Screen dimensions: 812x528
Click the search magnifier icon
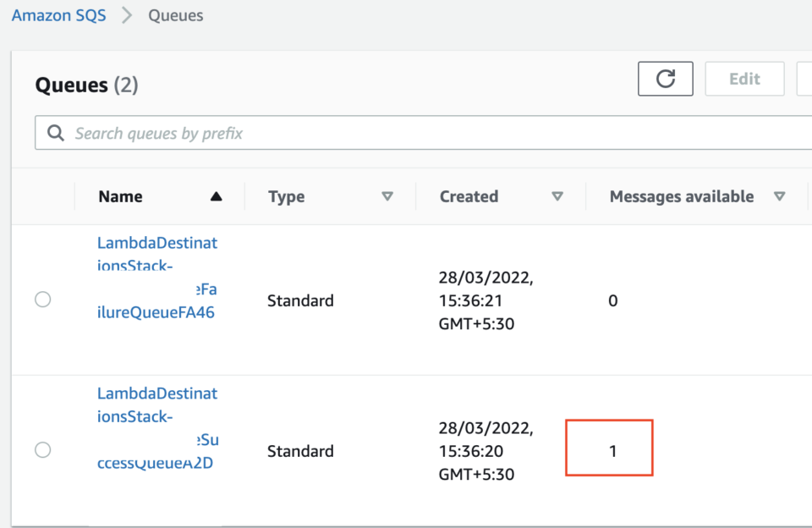point(55,132)
